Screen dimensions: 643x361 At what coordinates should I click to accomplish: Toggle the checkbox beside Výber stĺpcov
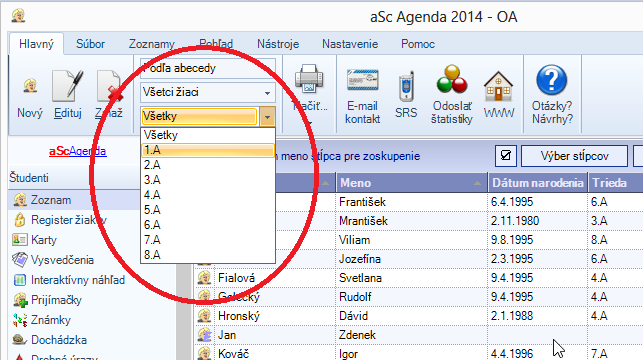coord(506,156)
